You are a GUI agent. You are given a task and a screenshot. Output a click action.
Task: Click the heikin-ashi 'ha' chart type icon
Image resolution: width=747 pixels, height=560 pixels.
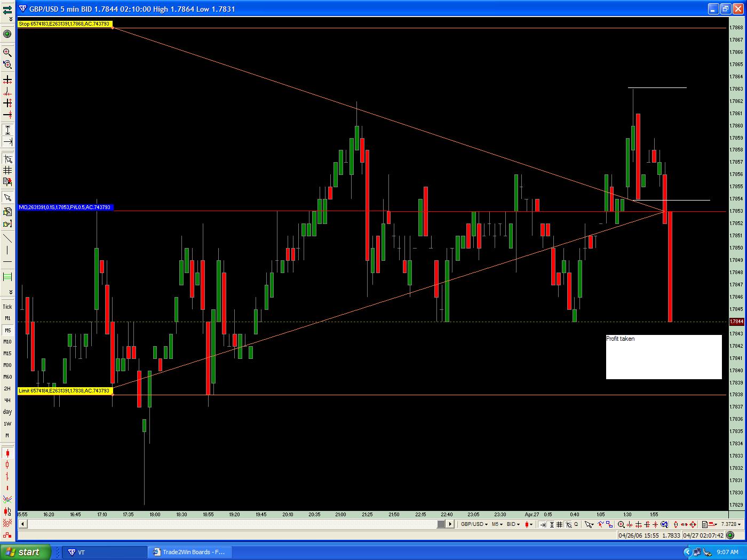[7, 512]
